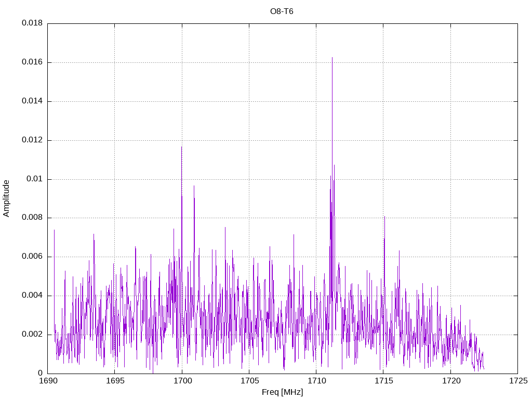Click the peak near 1701 MHz
This screenshot has width=532, height=399.
tap(194, 187)
